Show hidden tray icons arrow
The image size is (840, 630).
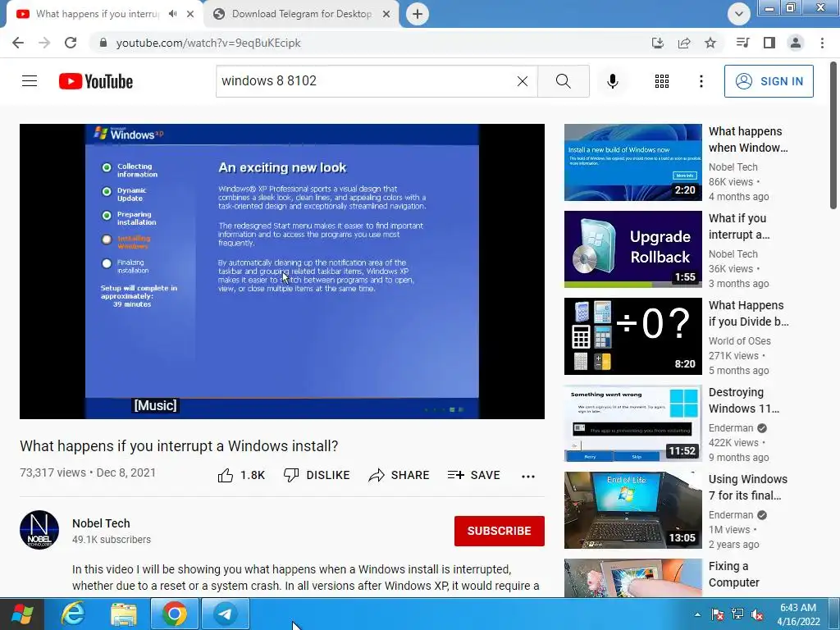pos(697,614)
